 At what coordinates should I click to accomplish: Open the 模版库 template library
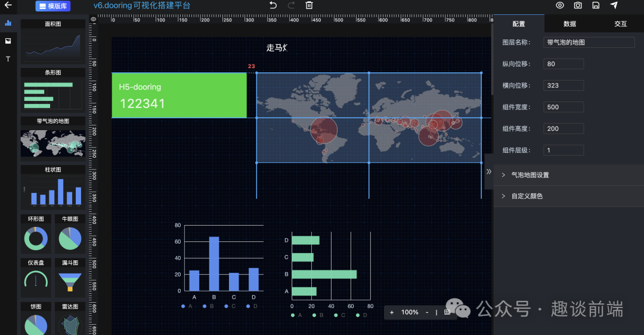pos(53,6)
